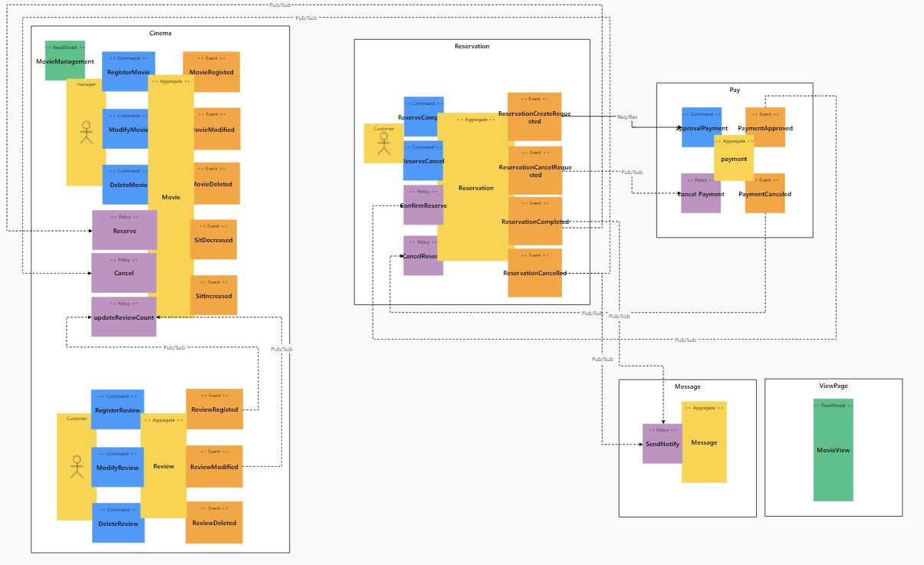Click the ReservationCancelled event sticky
This screenshot has width=924, height=565.
534,272
